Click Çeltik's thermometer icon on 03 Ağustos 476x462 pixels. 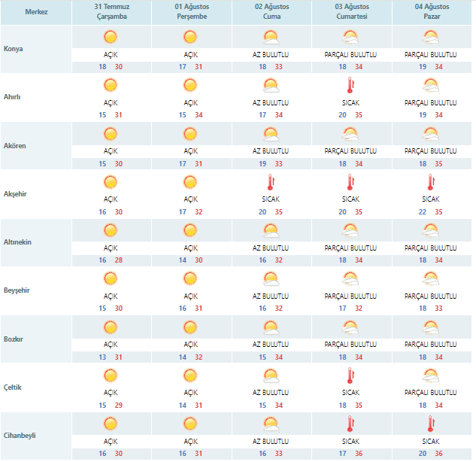(350, 375)
